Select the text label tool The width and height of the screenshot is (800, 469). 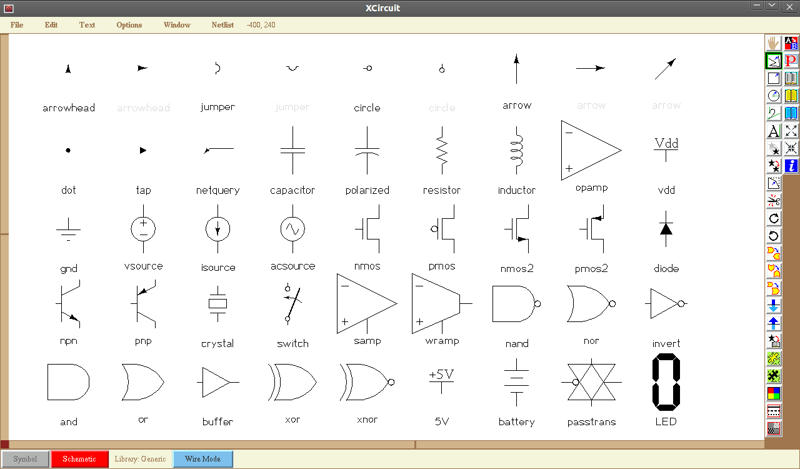coord(773,131)
